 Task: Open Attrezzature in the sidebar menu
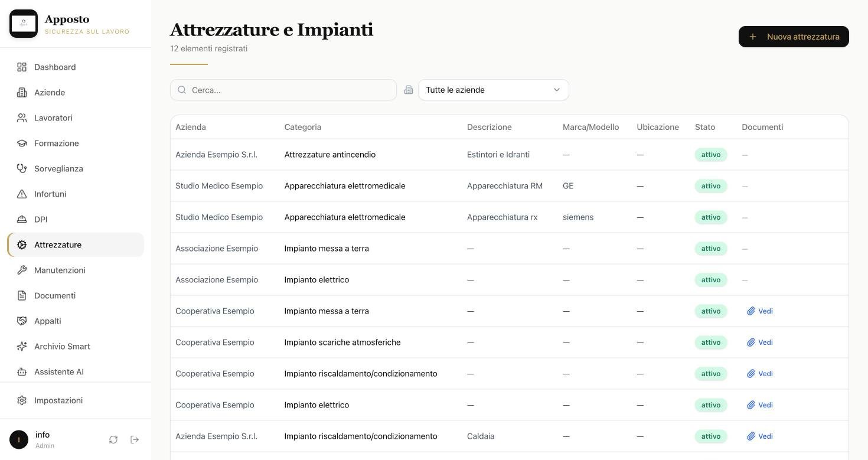coord(76,245)
